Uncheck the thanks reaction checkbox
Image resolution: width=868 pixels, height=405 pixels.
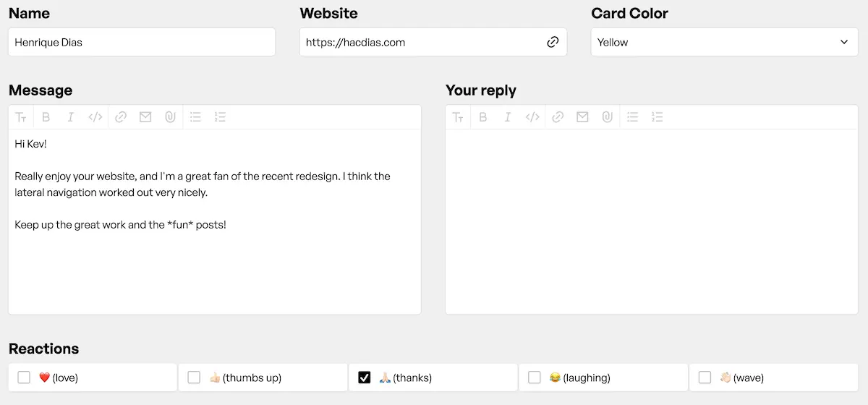[x=365, y=378]
